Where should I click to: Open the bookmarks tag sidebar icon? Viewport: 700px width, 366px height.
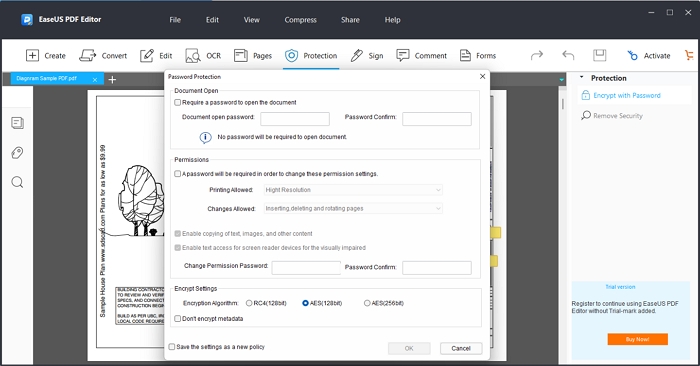[x=17, y=153]
